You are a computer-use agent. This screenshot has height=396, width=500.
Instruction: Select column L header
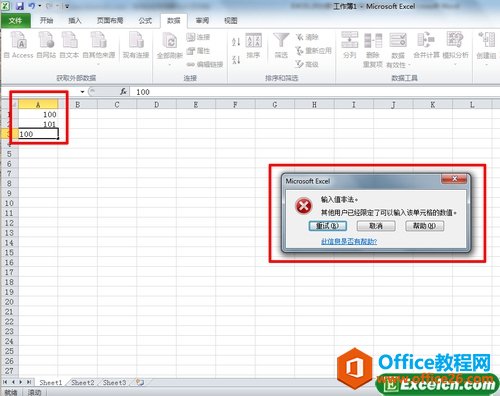pyautogui.click(x=472, y=104)
